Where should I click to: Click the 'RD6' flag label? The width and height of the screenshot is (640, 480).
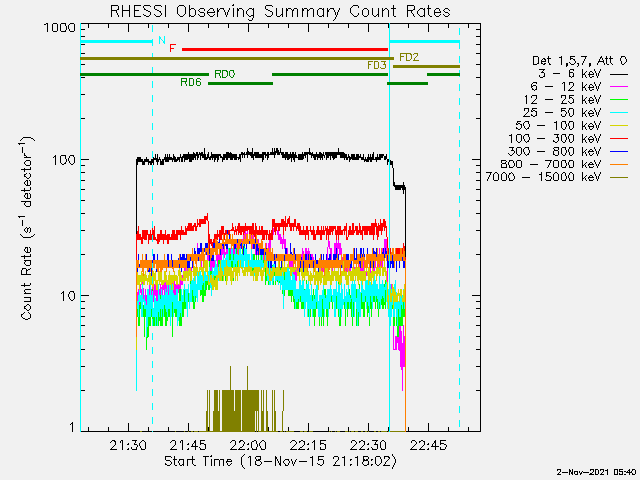(x=191, y=82)
